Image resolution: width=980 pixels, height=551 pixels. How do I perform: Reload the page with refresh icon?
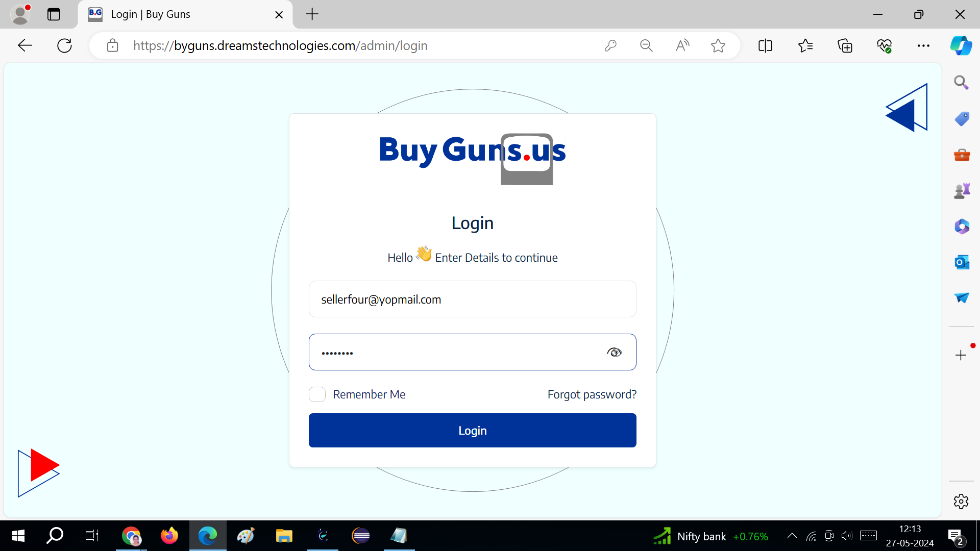pos(64,45)
